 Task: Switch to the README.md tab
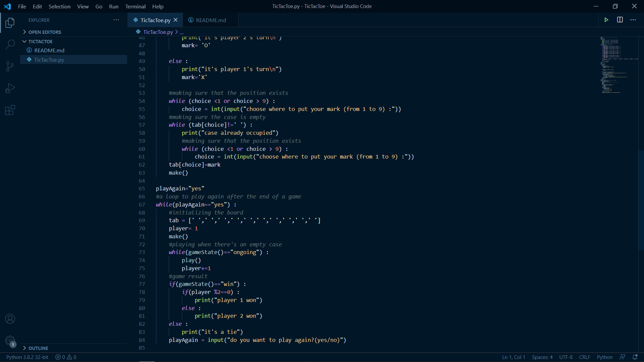coord(211,20)
